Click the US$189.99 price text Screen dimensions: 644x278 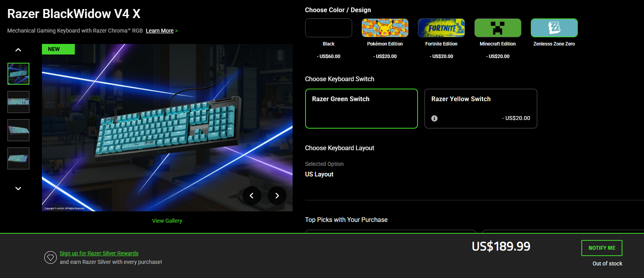tap(501, 246)
